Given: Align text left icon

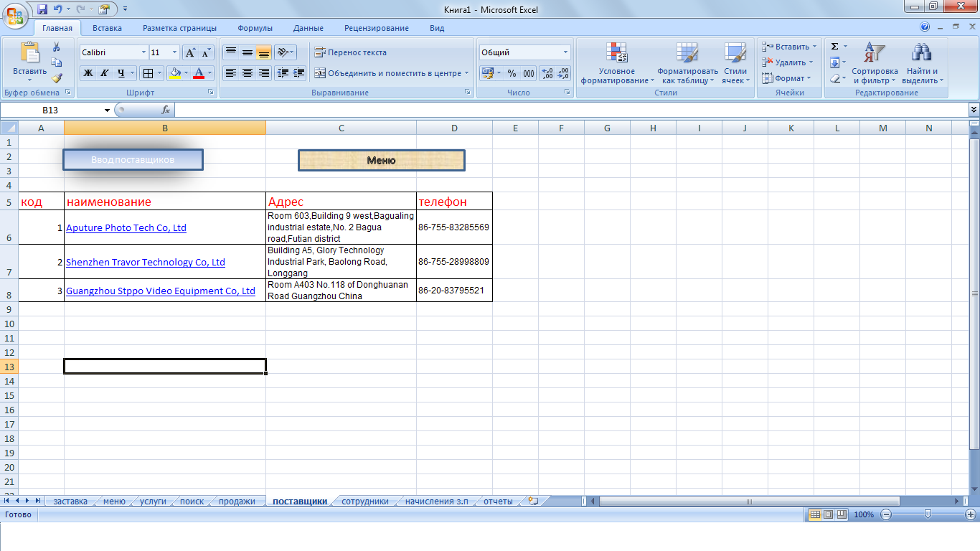Looking at the screenshot, I should coord(230,73).
